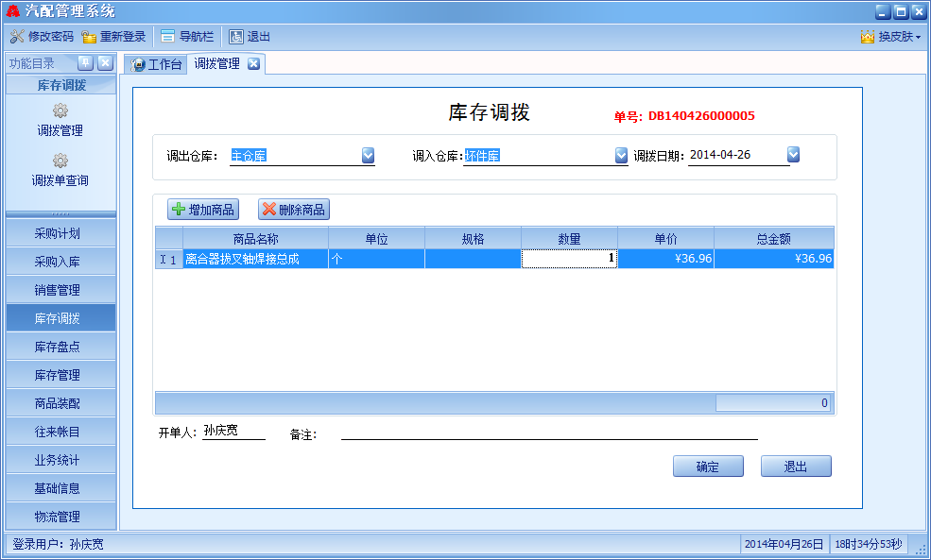Viewport: 931px width, 560px height.
Task: Expand the 调出仓库 warehouse dropdown
Action: point(369,156)
